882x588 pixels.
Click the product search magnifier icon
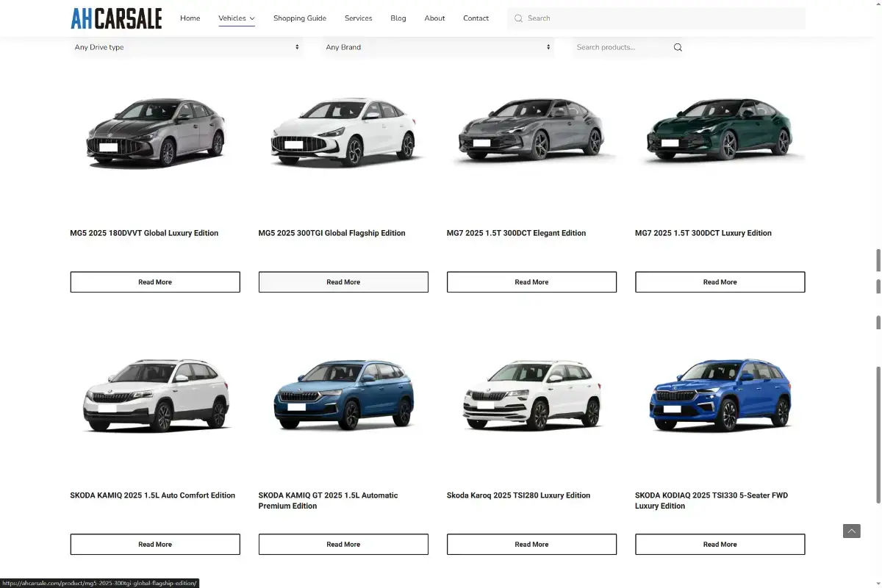click(x=678, y=47)
